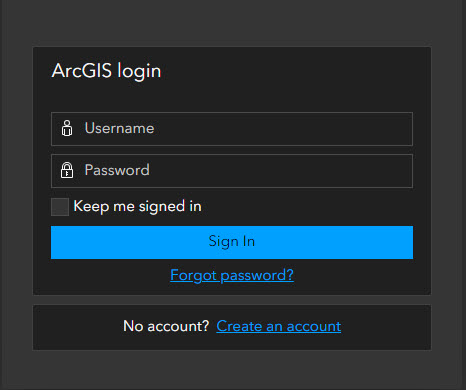Submit the form with the Sign In button
Image resolution: width=466 pixels, height=390 pixels.
[232, 242]
